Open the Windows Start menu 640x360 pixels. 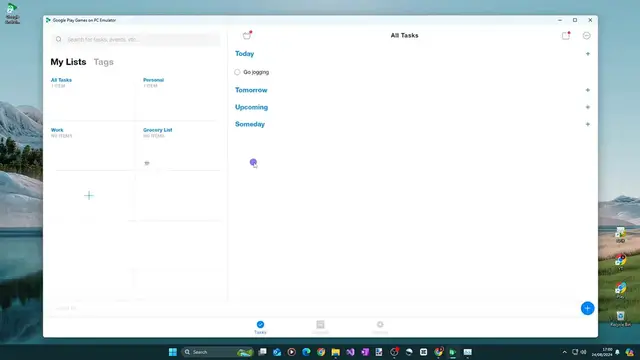coord(173,352)
